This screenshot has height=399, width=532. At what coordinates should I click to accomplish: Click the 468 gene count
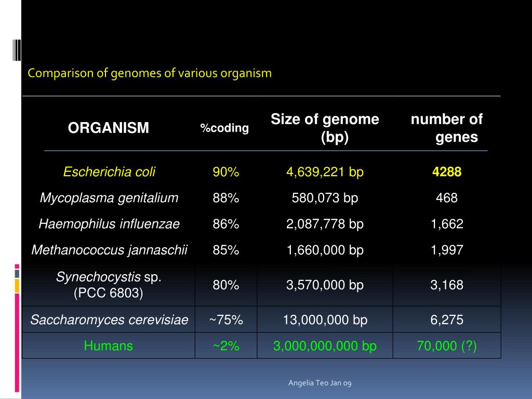point(447,198)
